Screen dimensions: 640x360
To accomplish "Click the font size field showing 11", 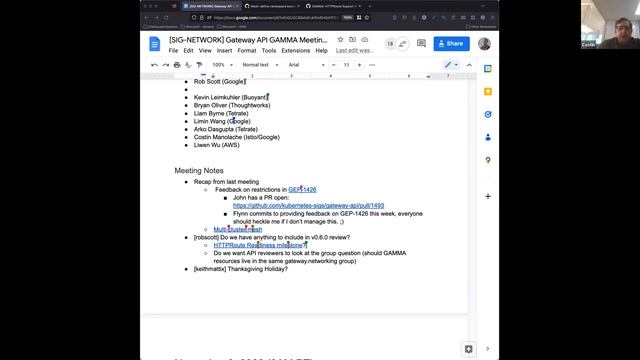I will click(346, 65).
